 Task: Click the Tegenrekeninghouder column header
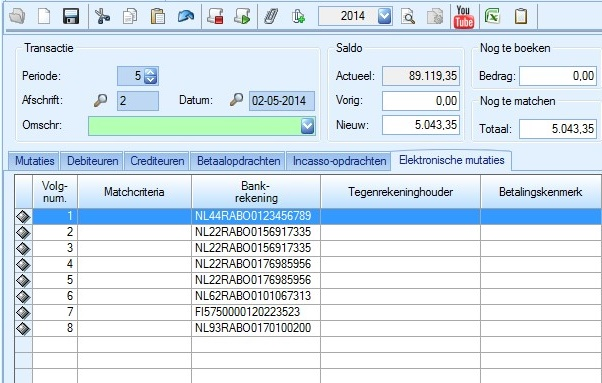400,192
